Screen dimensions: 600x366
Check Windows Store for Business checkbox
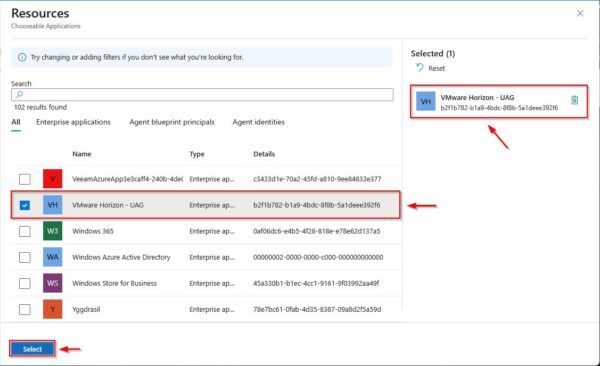click(25, 283)
